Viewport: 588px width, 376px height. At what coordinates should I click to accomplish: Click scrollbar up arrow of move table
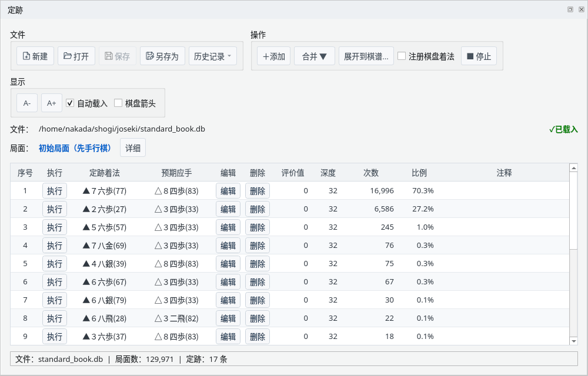(573, 168)
